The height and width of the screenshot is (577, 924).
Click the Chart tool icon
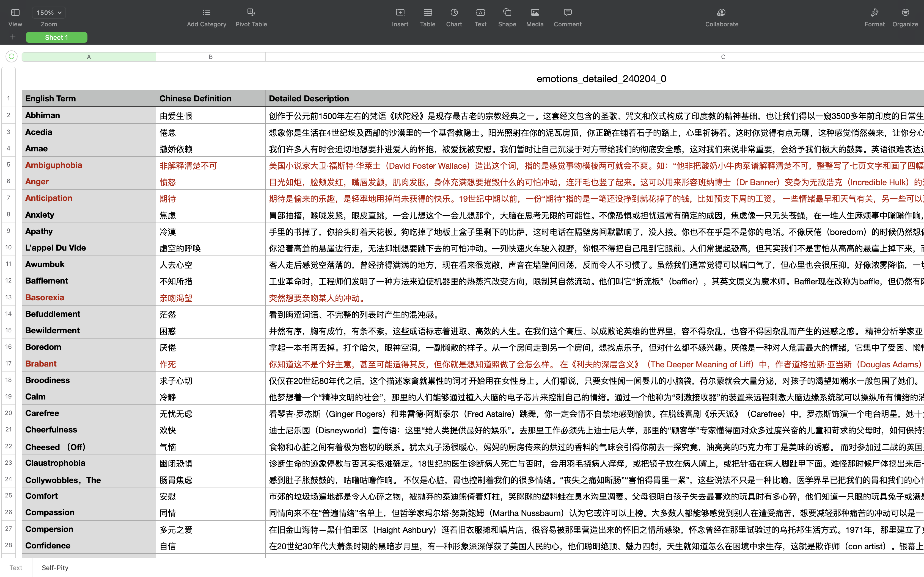454,12
